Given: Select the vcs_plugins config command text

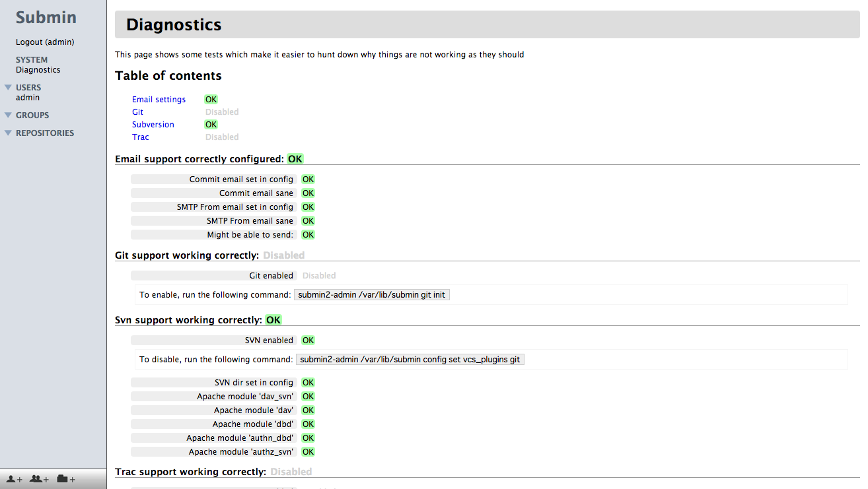Looking at the screenshot, I should (410, 359).
